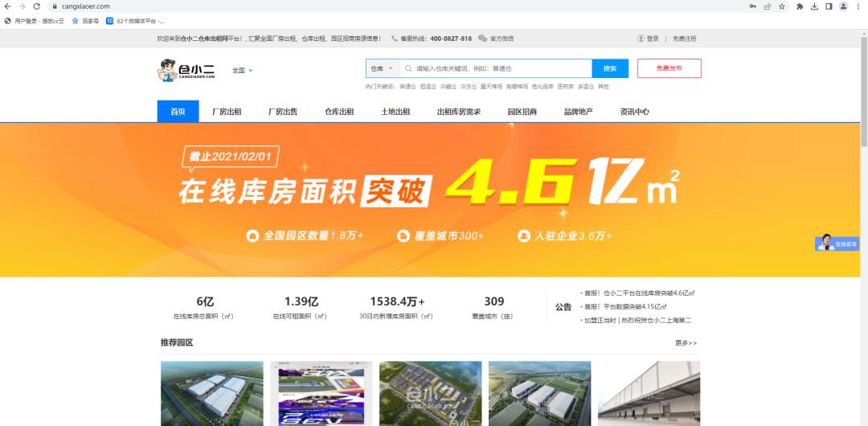
Task: Focus the warehouse keyword search field
Action: coord(496,68)
